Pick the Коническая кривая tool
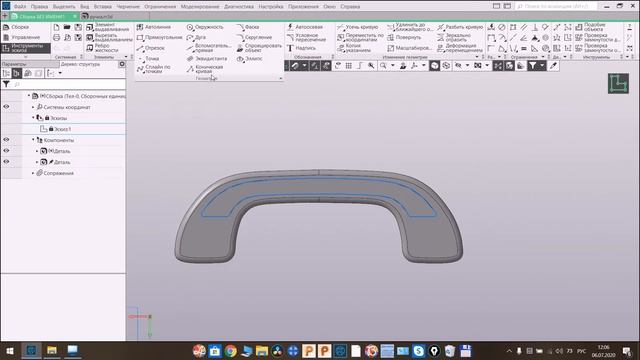640x360 pixels. tap(205, 69)
